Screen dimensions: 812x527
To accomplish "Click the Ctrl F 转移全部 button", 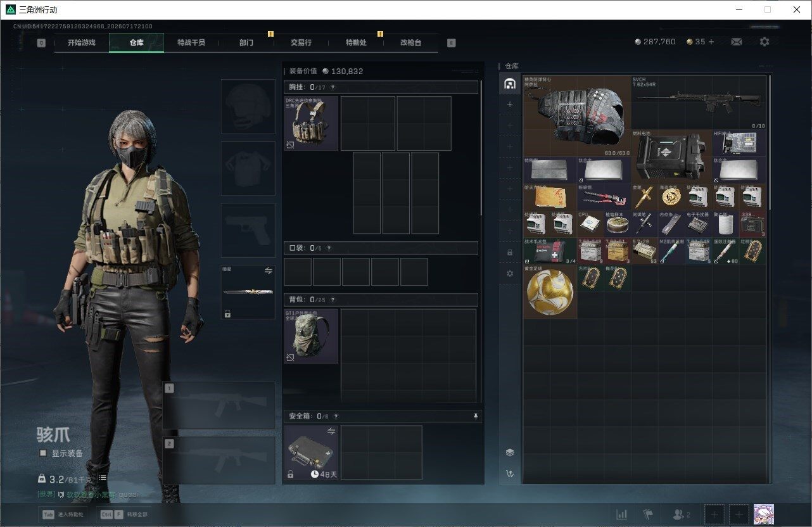I will click(124, 515).
